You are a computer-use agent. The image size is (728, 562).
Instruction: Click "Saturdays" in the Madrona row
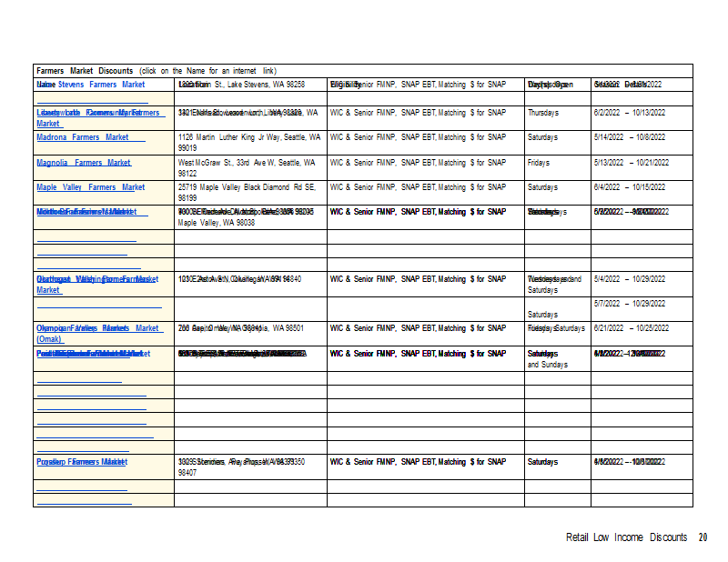(x=542, y=137)
